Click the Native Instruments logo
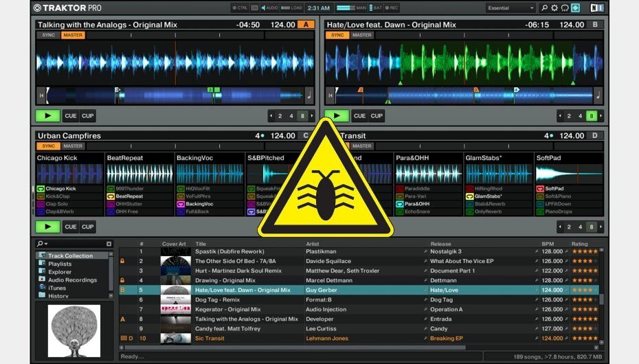 [596, 8]
